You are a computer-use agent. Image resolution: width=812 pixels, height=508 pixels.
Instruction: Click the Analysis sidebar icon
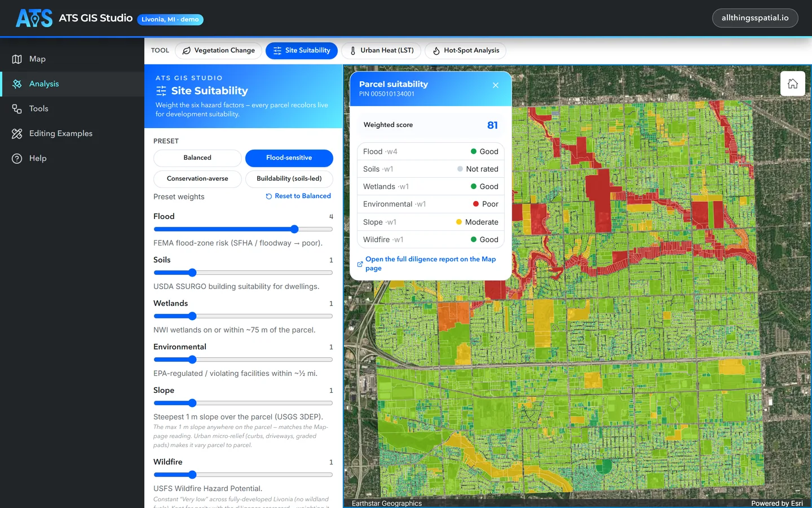17,84
